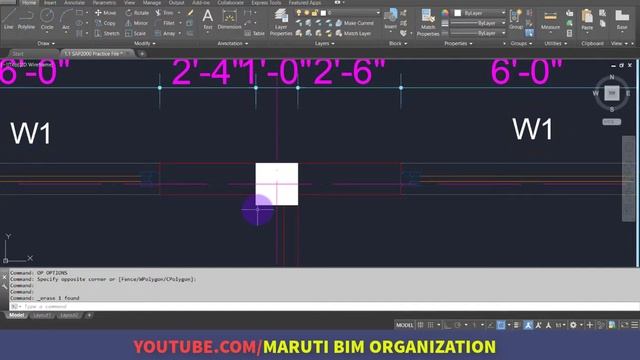Switch to the Model layout tab
The height and width of the screenshot is (360, 640).
click(16, 315)
